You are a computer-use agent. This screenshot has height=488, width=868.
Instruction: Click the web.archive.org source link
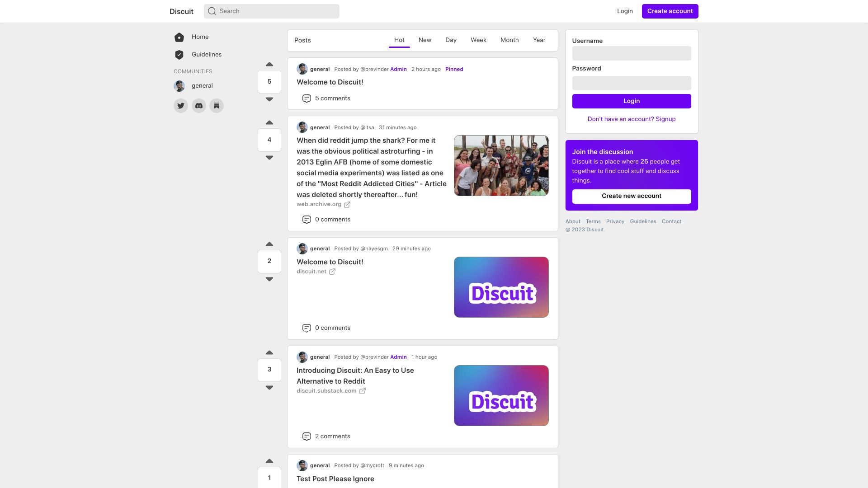(319, 204)
